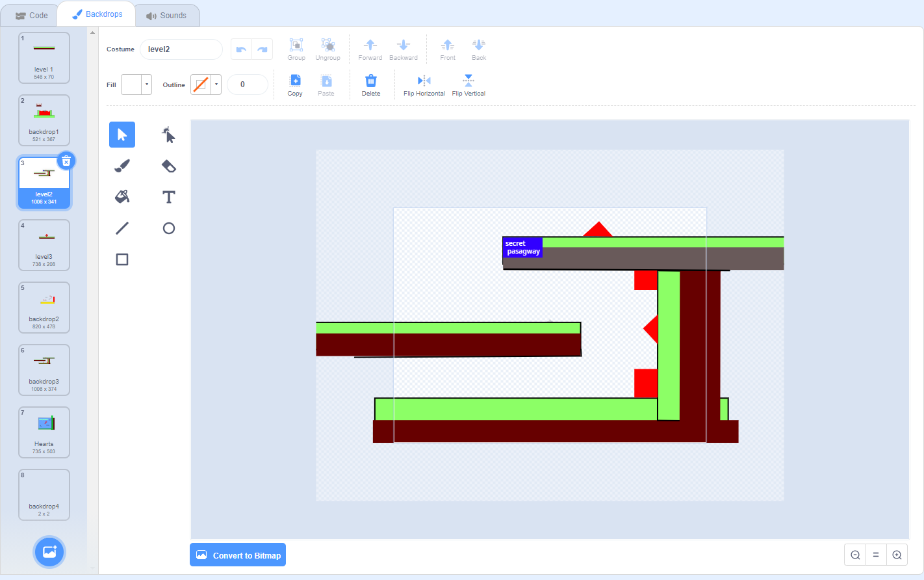Click the backdrop list scroll-up arrow
The height and width of the screenshot is (580, 924).
93,33
